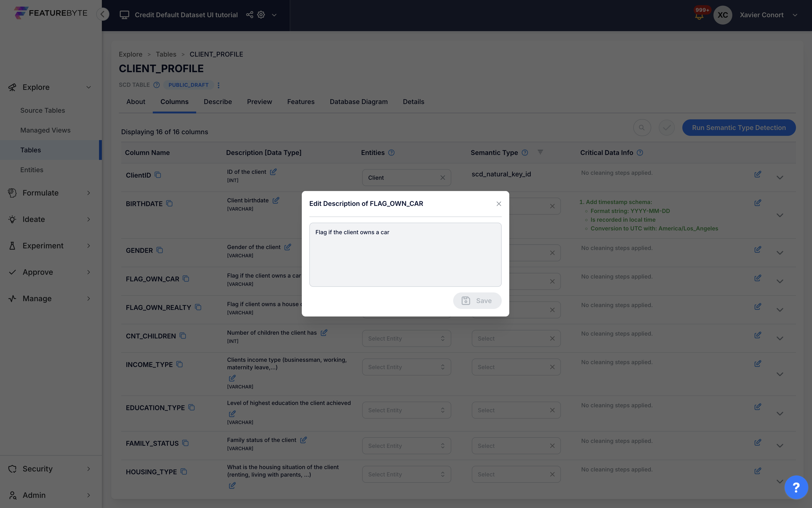
Task: Click the Semantic Type filter icon
Action: [x=540, y=152]
